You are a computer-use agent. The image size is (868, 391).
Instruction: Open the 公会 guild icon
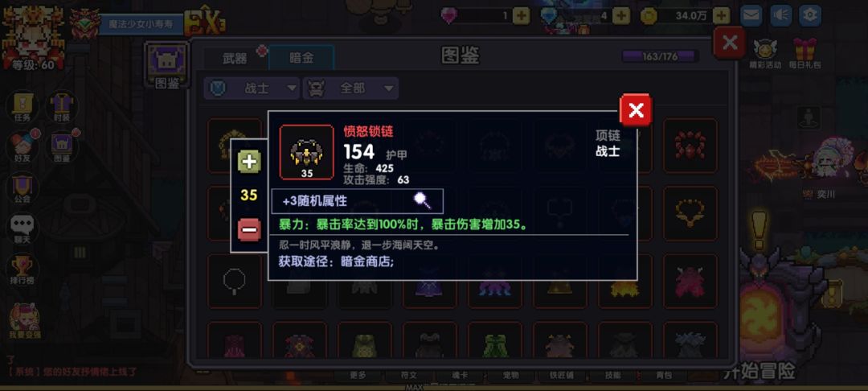(x=23, y=187)
